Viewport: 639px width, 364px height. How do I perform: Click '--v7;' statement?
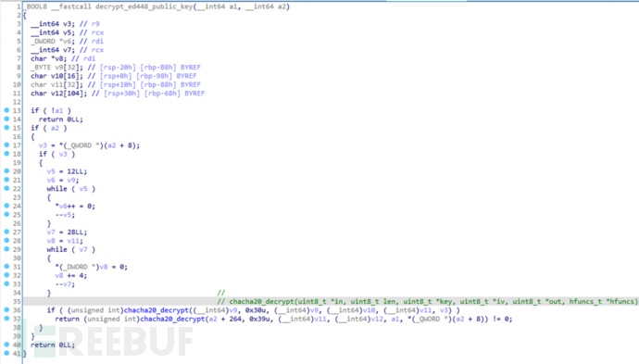[65, 284]
